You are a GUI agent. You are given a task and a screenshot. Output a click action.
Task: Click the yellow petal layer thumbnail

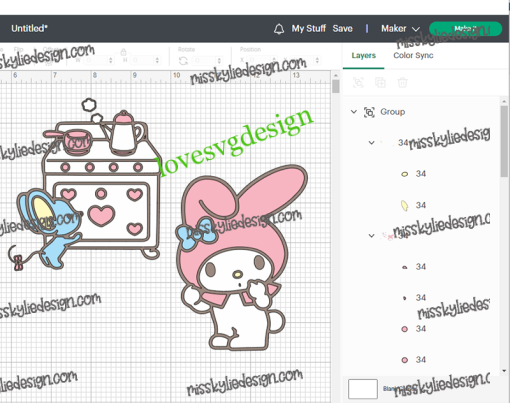tap(404, 206)
